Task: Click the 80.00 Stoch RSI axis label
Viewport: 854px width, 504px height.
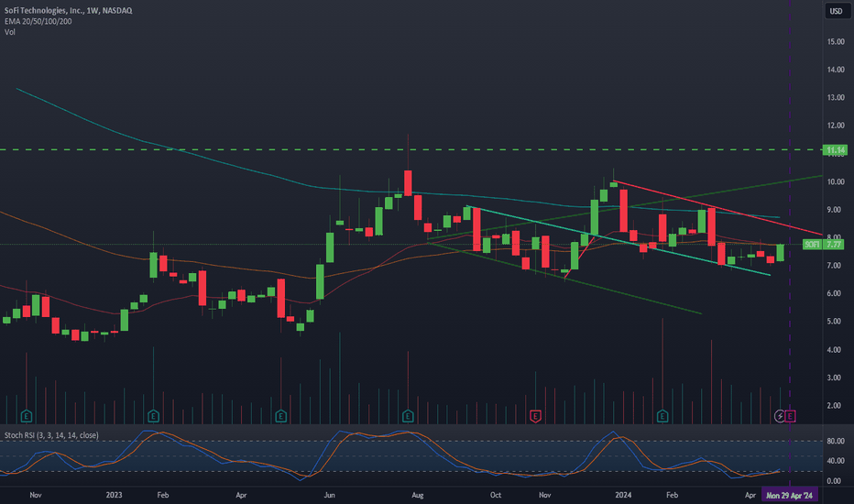Action: click(x=836, y=441)
